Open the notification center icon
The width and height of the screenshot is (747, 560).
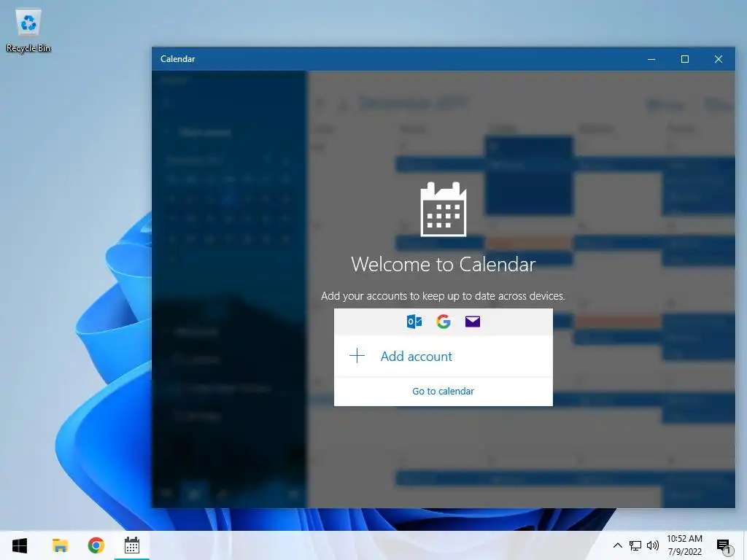tap(724, 546)
